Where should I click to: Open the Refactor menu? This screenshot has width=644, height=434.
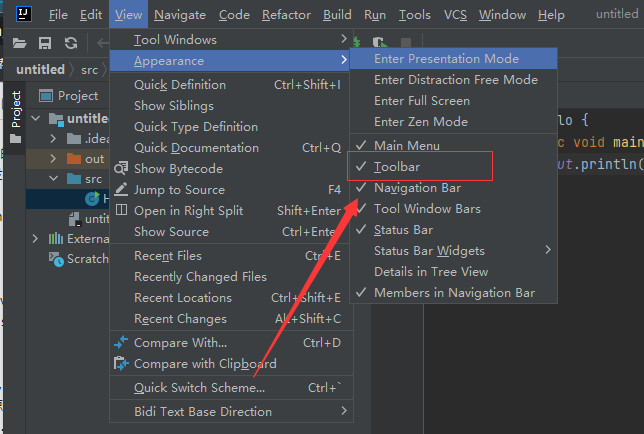pos(286,15)
